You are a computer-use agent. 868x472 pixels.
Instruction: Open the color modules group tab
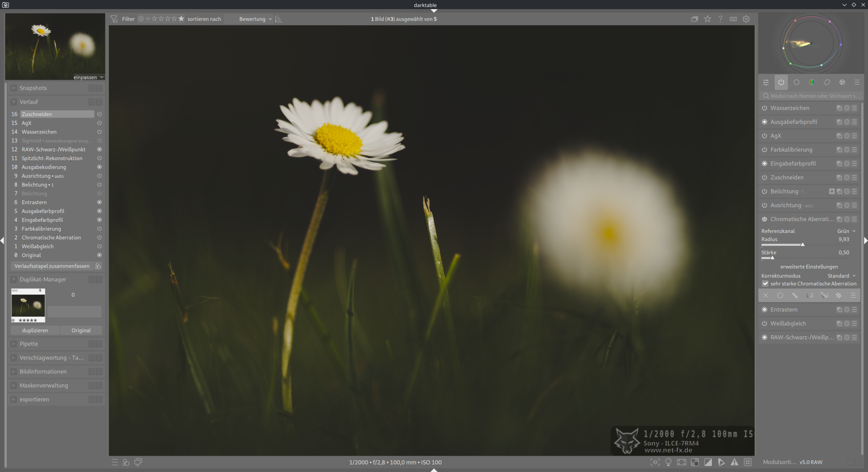811,82
